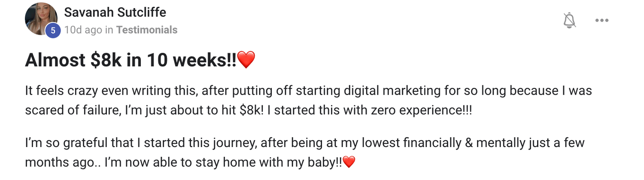This screenshot has height=180, width=644.
Task: Toggle the notification bell for this post
Action: click(569, 20)
